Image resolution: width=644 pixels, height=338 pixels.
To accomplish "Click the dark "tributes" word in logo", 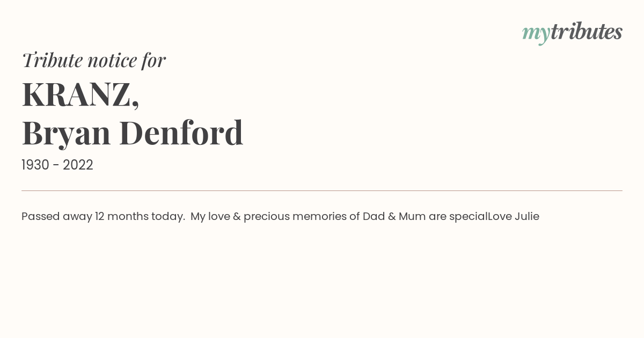I will 587,32.
